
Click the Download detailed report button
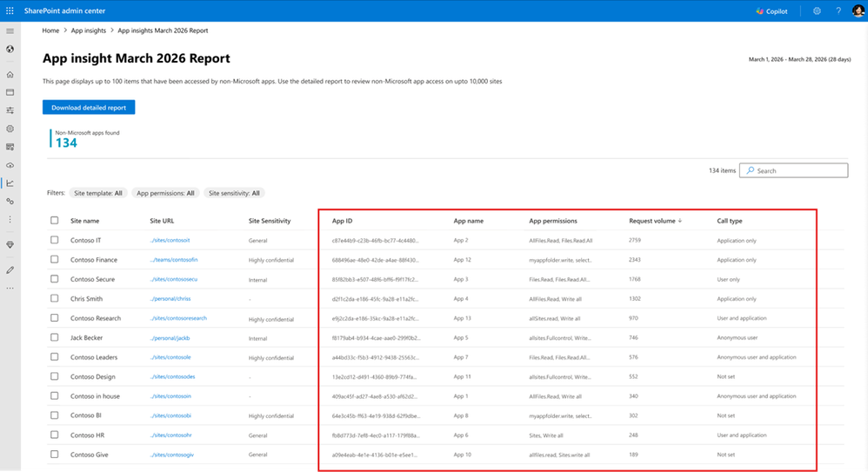[x=89, y=107]
